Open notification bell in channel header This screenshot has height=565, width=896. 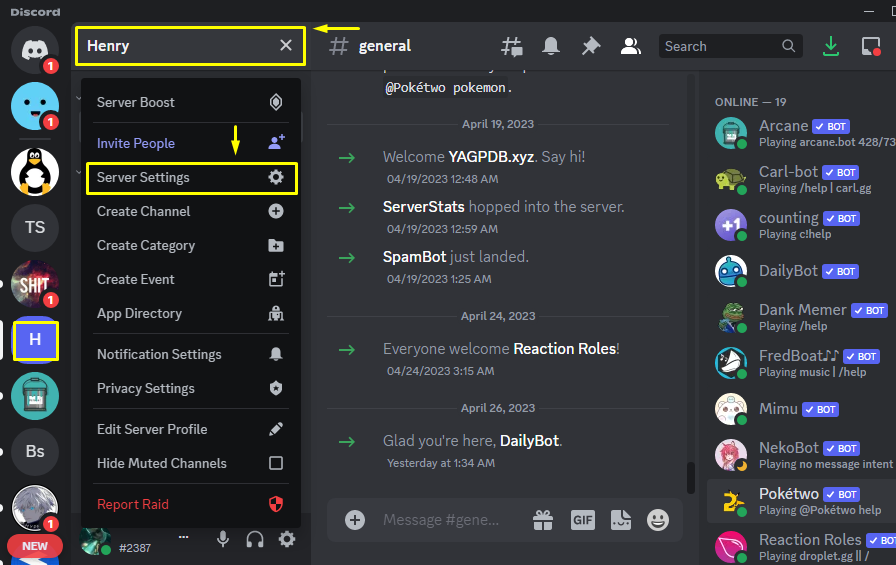click(551, 46)
